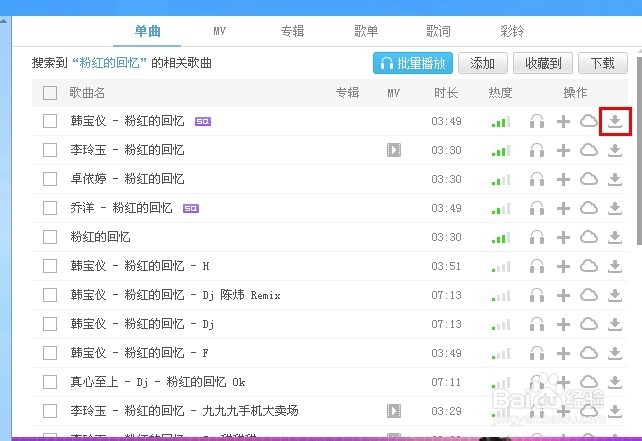Open the SQ quality badge on 乔洋 track
This screenshot has height=441, width=642.
point(191,208)
